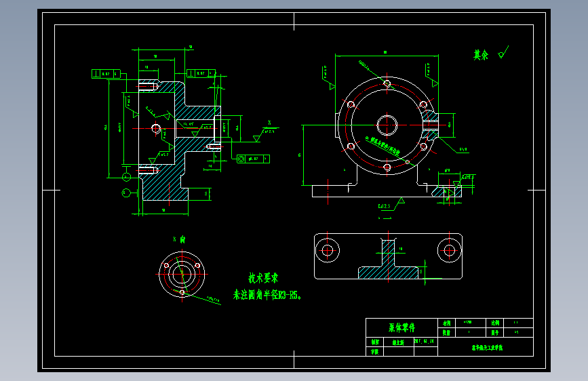Viewport: 588px width, 381px height.
Task: Select the Ra12.5 roughness symbol under the base
Action: [x=391, y=204]
